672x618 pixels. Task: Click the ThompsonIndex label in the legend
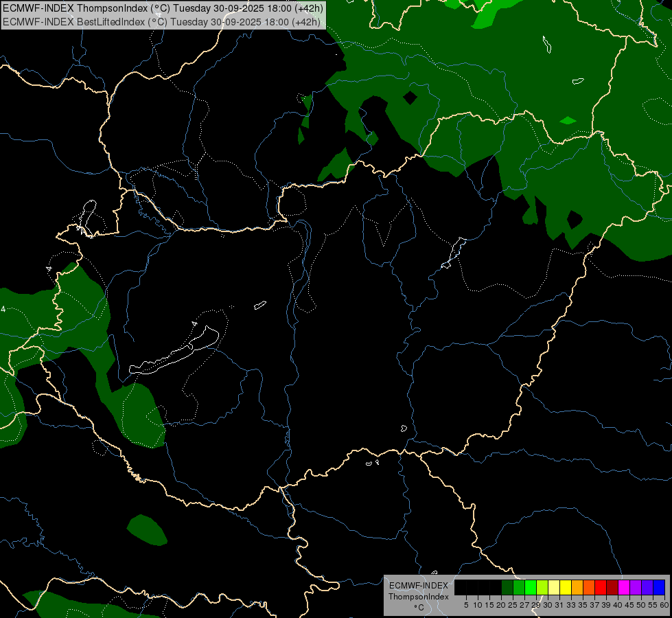(419, 597)
